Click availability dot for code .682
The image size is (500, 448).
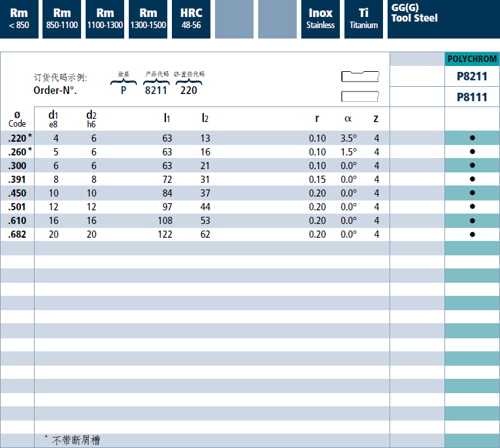tap(473, 234)
